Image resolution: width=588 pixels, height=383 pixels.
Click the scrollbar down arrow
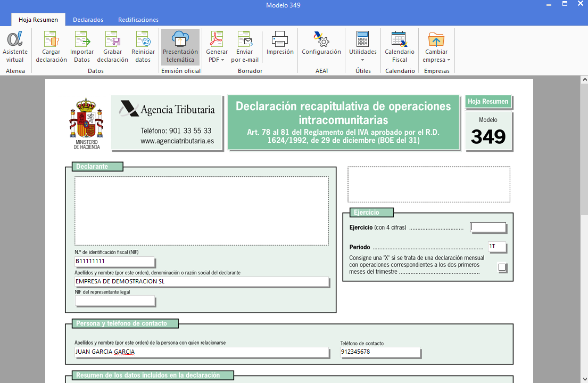coord(585,379)
